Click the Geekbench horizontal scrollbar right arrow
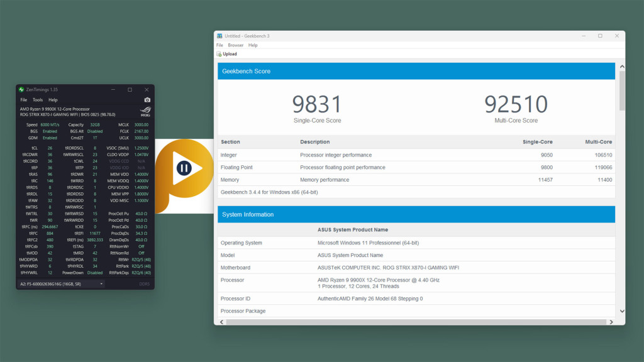Image resolution: width=644 pixels, height=362 pixels. coord(611,322)
